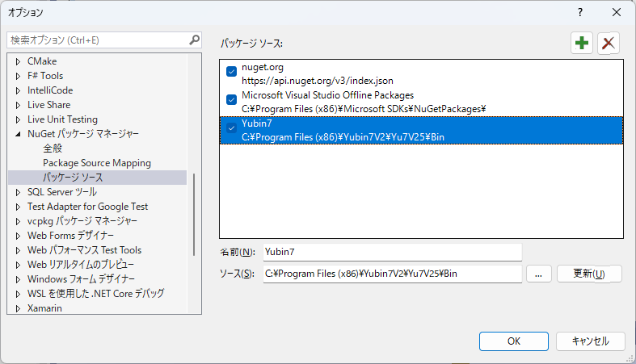Disable the Yubin7 package source checkbox

pos(231,128)
